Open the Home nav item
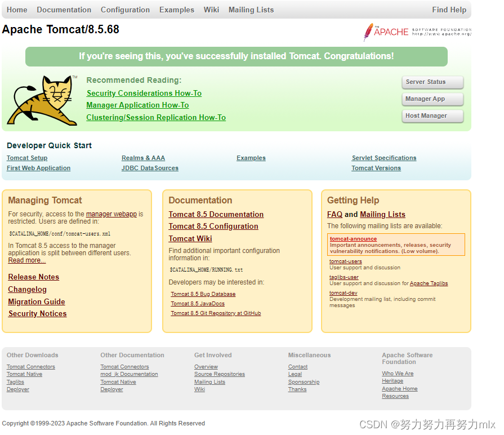Screen dimensions: 504x435 coord(17,10)
